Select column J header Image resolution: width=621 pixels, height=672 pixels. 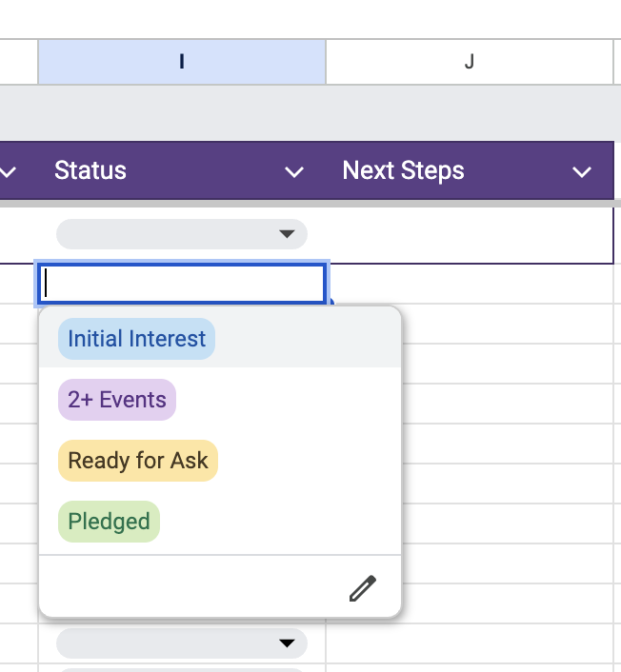click(x=469, y=62)
